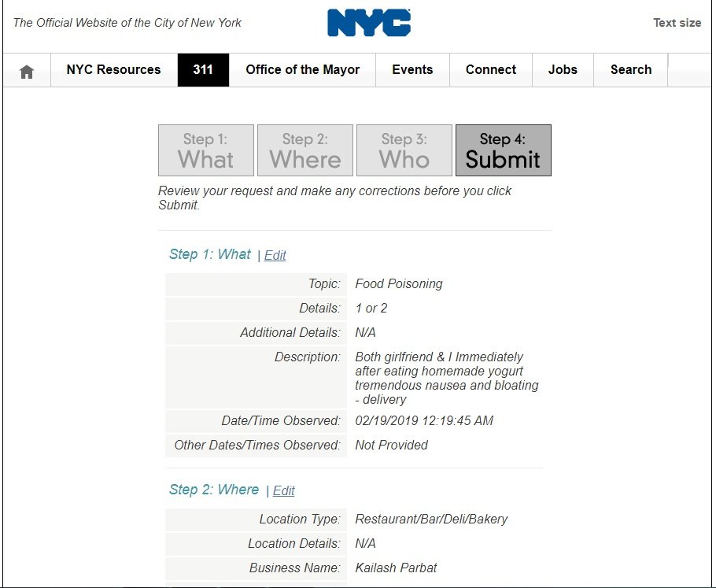Screen dimensions: 716x588
Task: Click the food poisoning description text
Action: coord(446,378)
